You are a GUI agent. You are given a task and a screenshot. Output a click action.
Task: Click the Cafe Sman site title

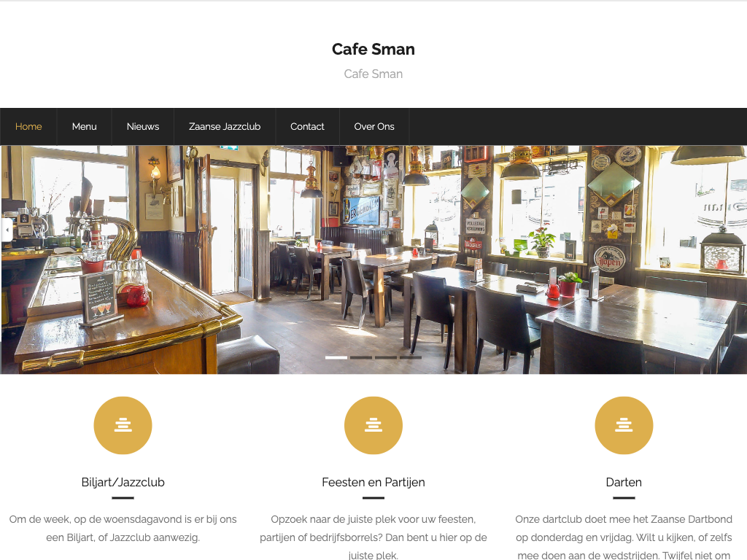pos(373,49)
